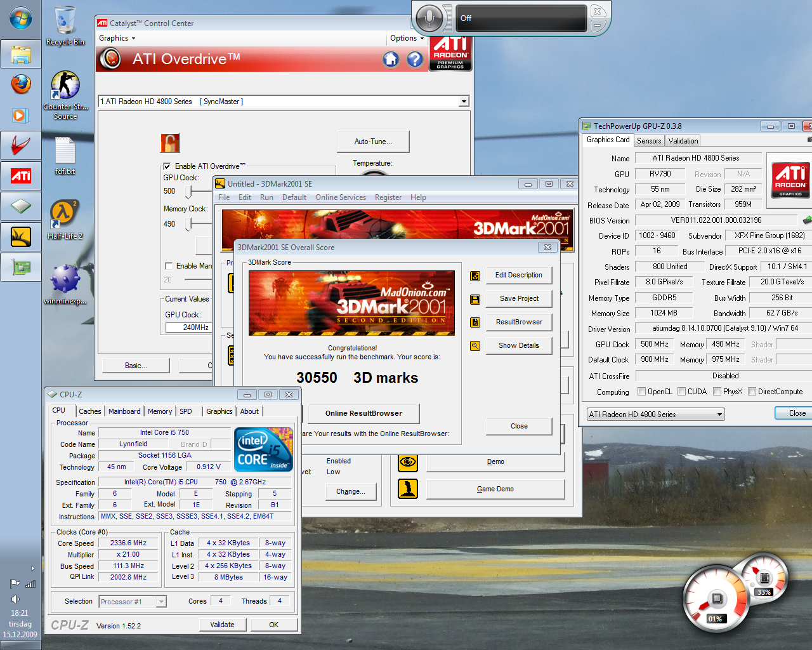Toggle the CUDA checkbox in GPU-Z
This screenshot has height=650, width=812.
(x=681, y=392)
